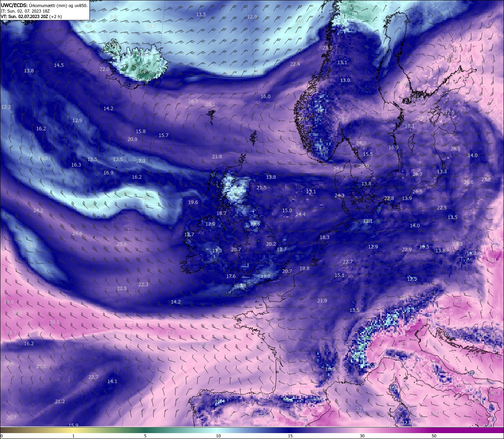Click the 27.2 value label
504x439 pixels.
(x=486, y=180)
